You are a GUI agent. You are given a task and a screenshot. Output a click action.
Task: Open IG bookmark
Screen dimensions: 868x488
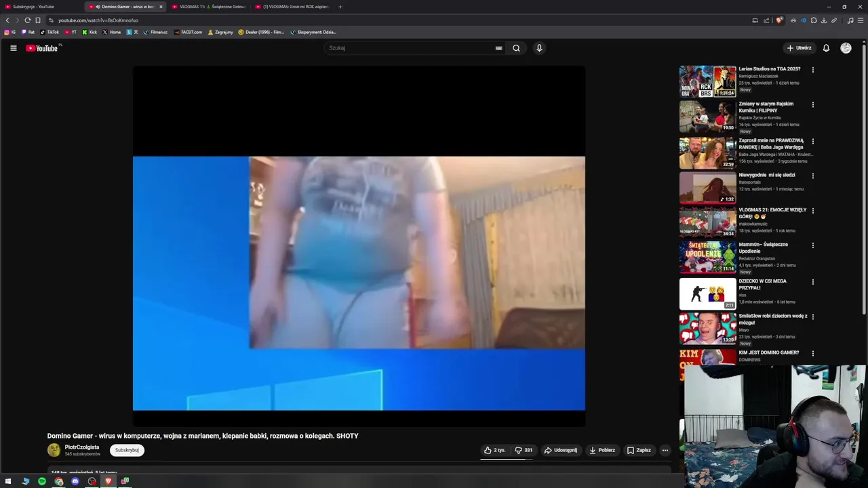coord(10,32)
